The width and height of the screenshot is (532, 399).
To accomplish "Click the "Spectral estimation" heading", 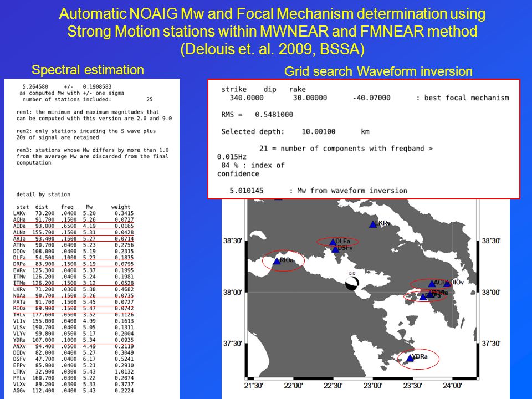I will click(x=88, y=70).
